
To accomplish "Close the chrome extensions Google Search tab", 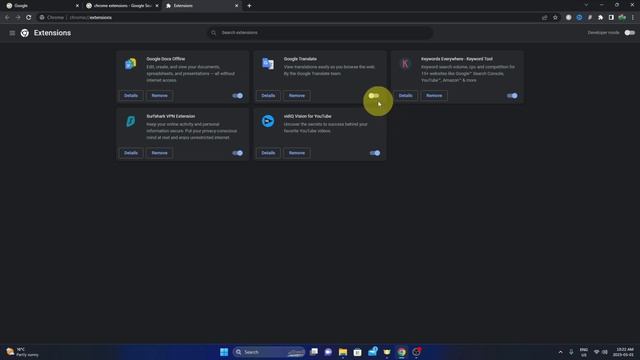I will (157, 6).
